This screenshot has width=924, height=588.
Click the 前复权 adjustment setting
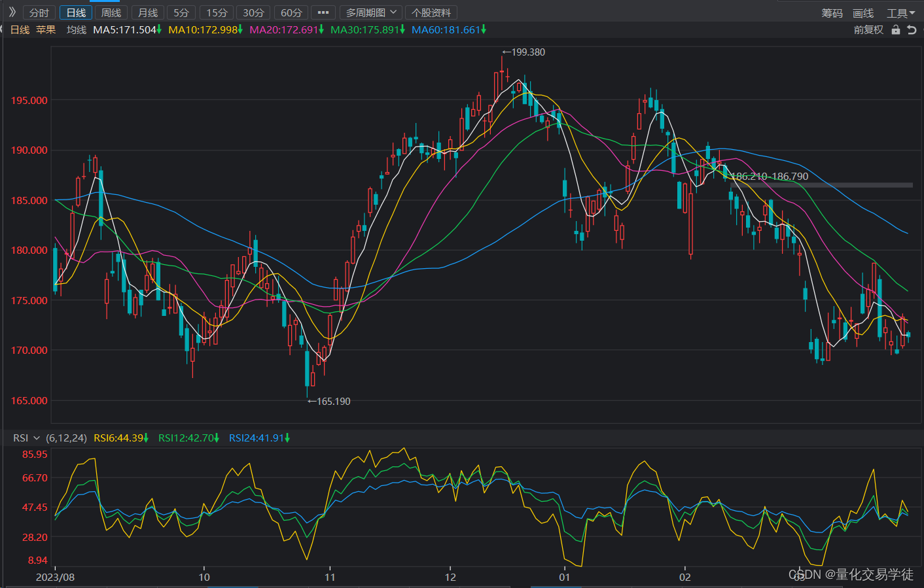868,30
